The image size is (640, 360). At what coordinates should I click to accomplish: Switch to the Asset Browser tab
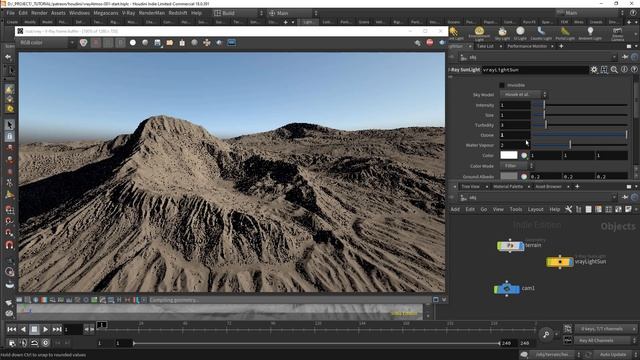(x=549, y=187)
